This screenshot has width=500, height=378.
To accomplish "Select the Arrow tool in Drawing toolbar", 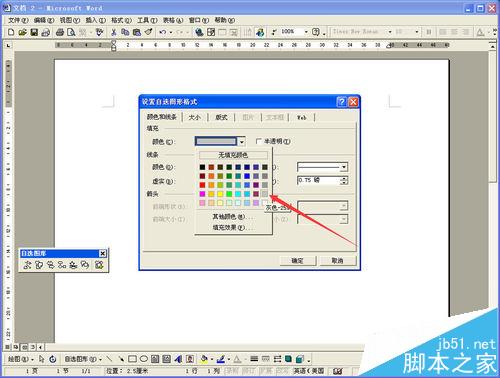I will (121, 359).
